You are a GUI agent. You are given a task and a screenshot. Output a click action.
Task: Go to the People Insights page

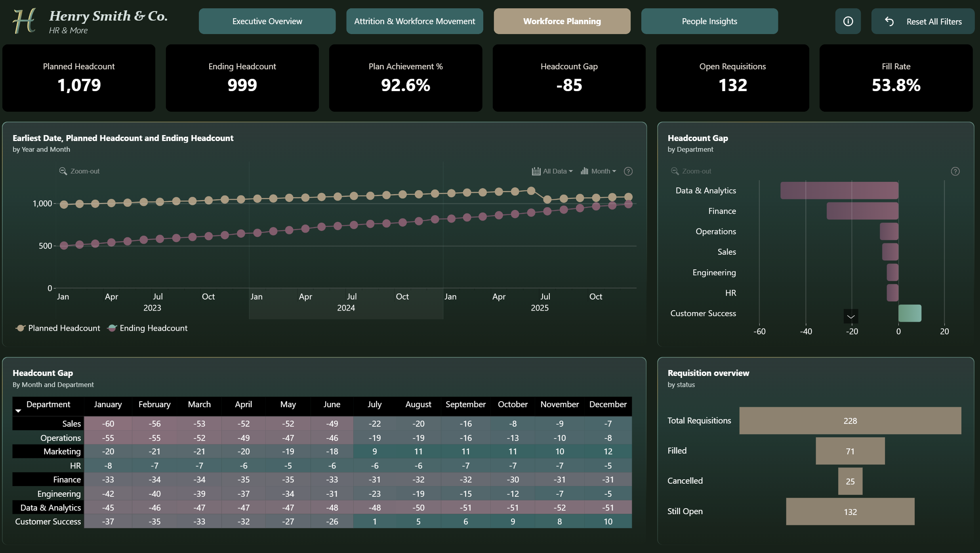point(709,21)
